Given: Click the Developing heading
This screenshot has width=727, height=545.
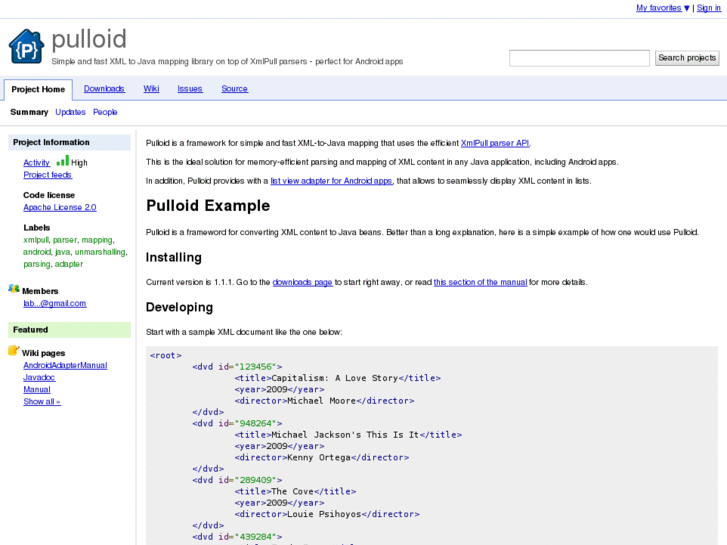Looking at the screenshot, I should [179, 307].
